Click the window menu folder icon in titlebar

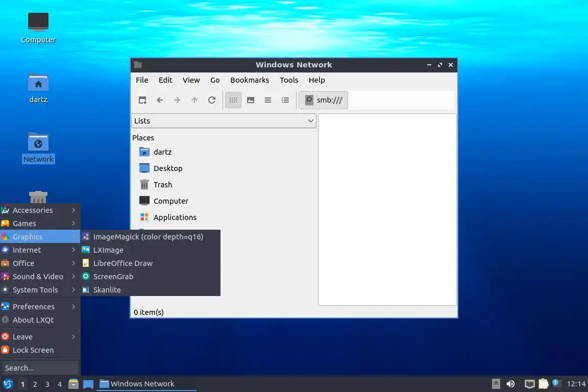(x=138, y=64)
